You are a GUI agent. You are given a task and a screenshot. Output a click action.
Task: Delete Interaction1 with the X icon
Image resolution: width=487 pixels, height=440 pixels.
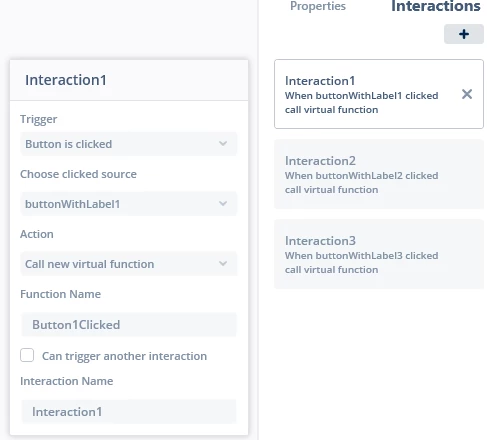point(467,94)
